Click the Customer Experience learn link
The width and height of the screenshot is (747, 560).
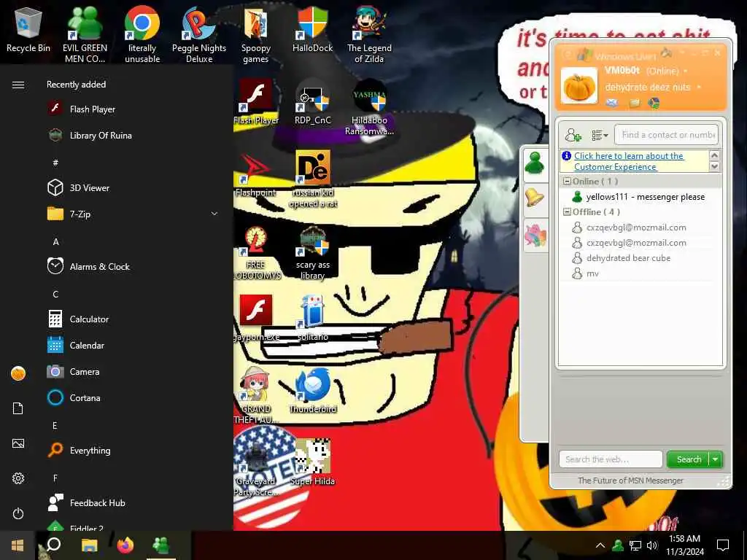pyautogui.click(x=629, y=161)
